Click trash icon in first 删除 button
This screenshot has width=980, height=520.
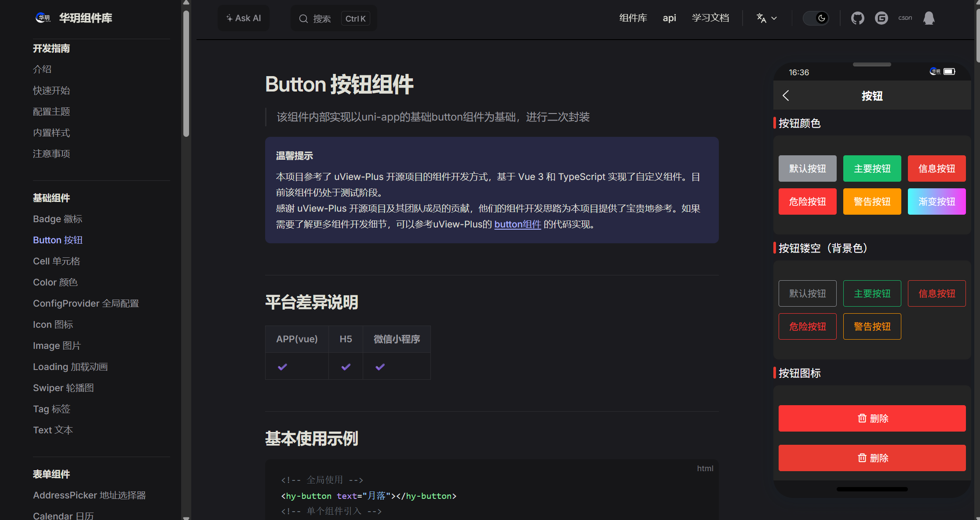coord(862,418)
